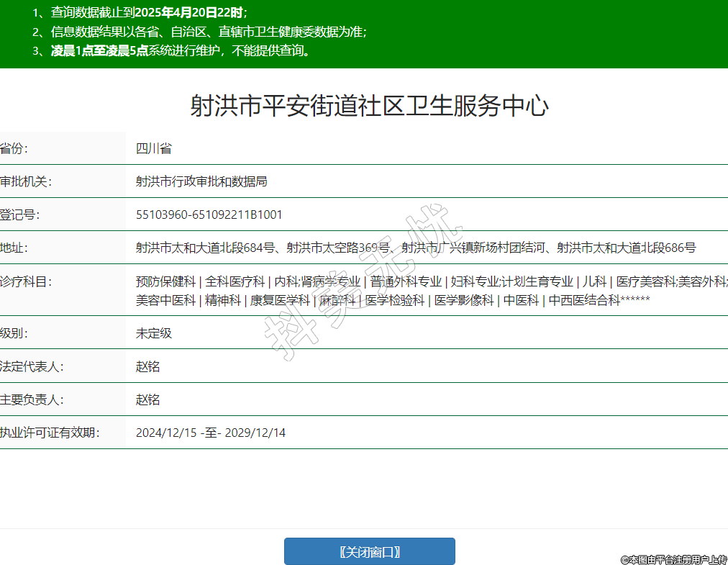Click 预防保健科 in the departments list
Viewport: 728px width, 565px height.
(x=165, y=281)
